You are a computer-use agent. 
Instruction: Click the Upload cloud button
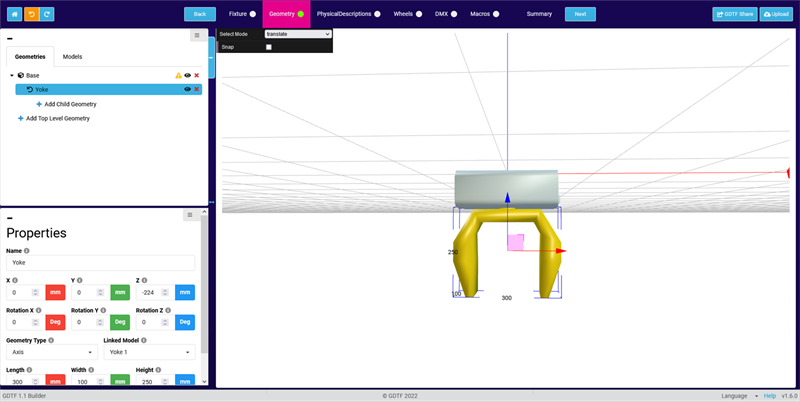pos(776,14)
